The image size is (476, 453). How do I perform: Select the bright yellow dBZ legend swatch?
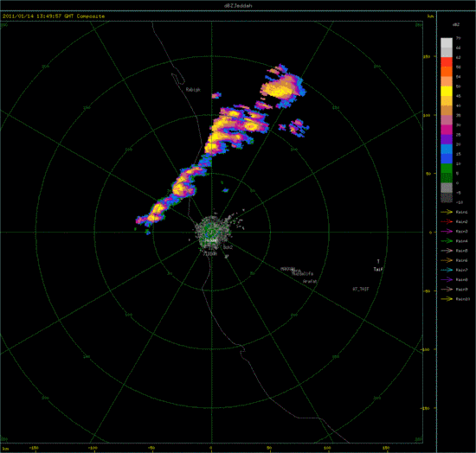[x=447, y=91]
